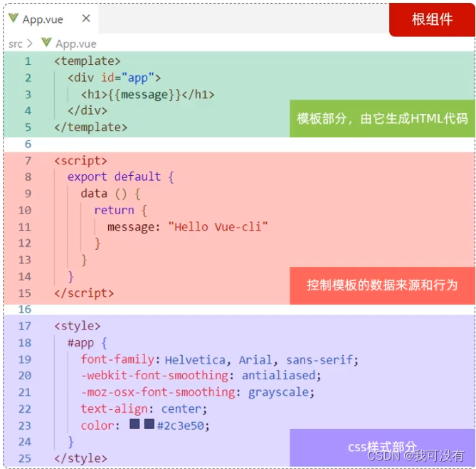Click the closing brace on line 12
Screen dimensions: 476x469
tap(97, 243)
